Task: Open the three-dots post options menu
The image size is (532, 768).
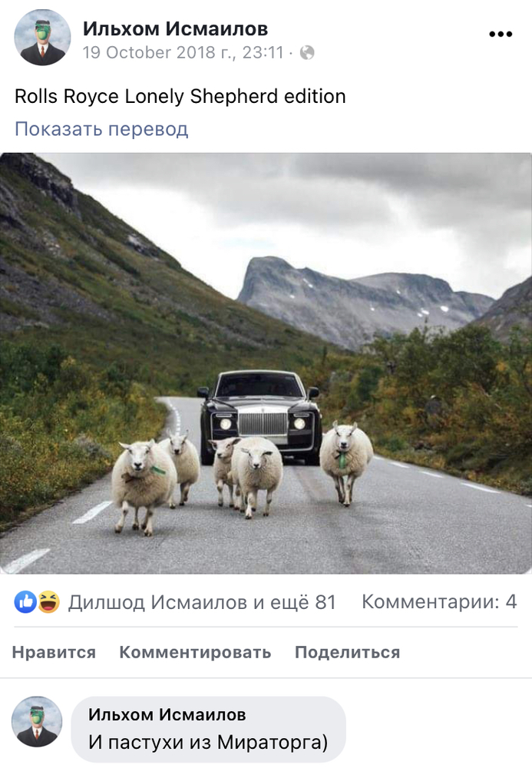Action: (x=501, y=35)
